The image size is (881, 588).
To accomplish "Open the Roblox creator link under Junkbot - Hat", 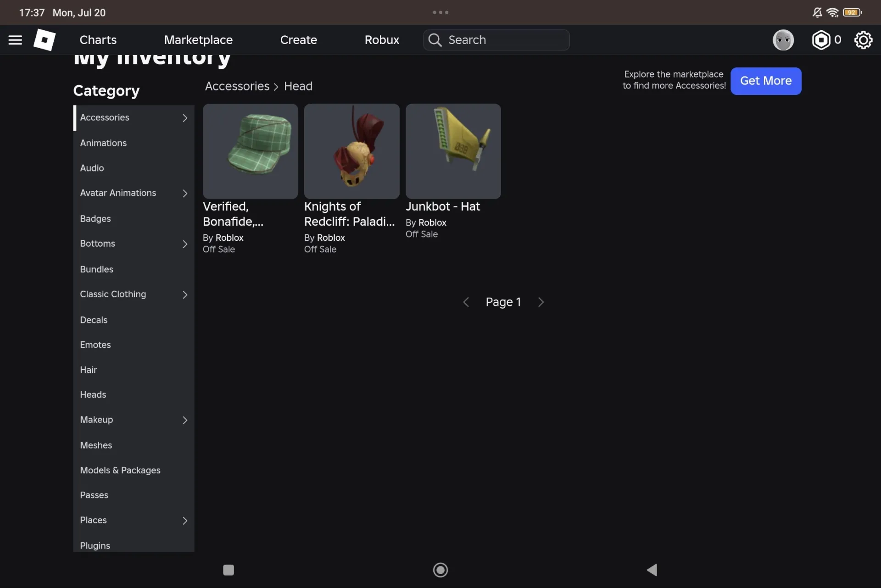I will 432,222.
